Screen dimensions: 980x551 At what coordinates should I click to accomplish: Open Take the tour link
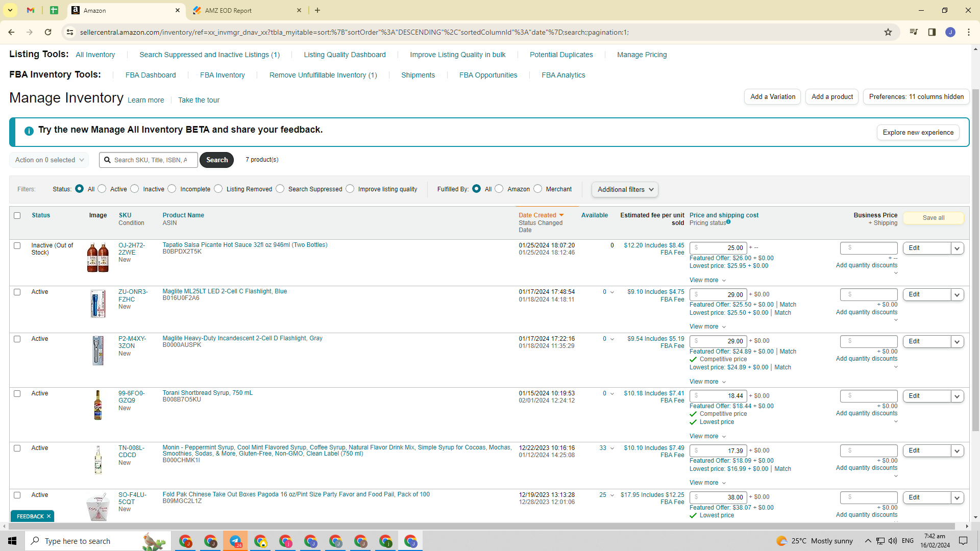pyautogui.click(x=199, y=100)
